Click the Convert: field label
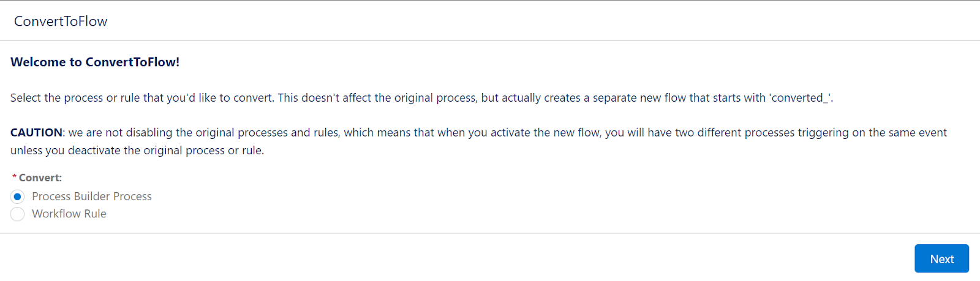This screenshot has width=980, height=281. click(x=40, y=178)
